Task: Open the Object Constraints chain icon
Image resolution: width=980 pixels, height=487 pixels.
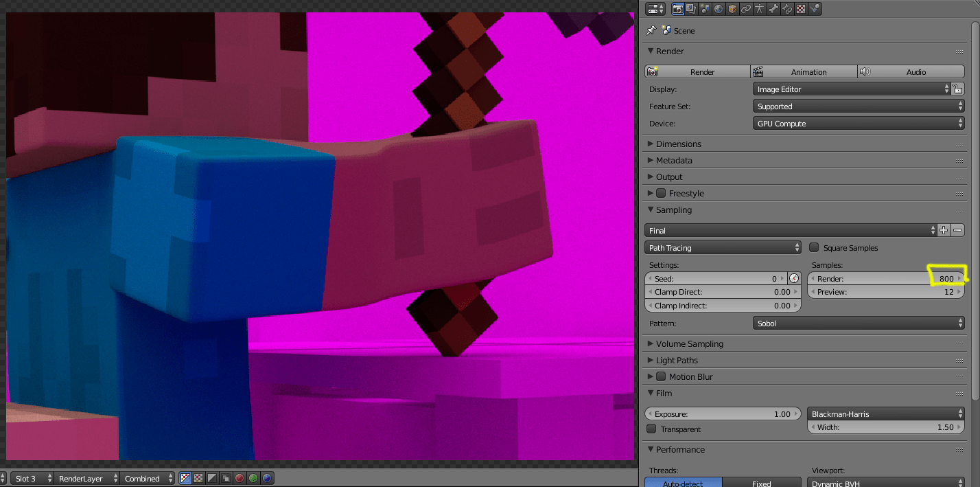Action: point(746,8)
